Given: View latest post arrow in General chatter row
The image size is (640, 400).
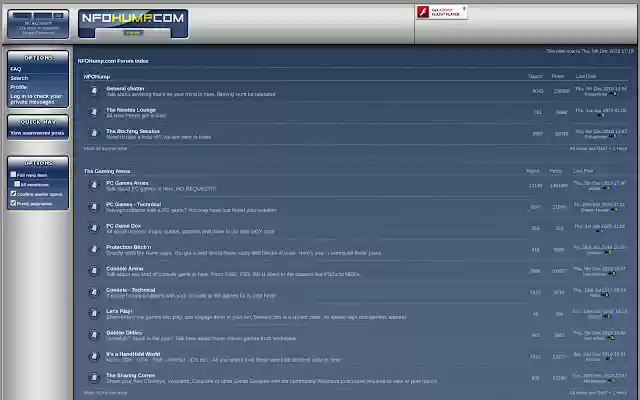Looking at the screenshot, I should click(x=613, y=94).
